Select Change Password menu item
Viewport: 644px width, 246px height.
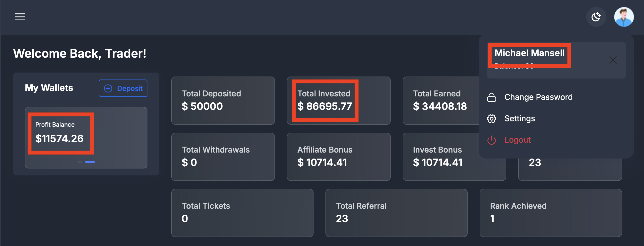point(538,97)
